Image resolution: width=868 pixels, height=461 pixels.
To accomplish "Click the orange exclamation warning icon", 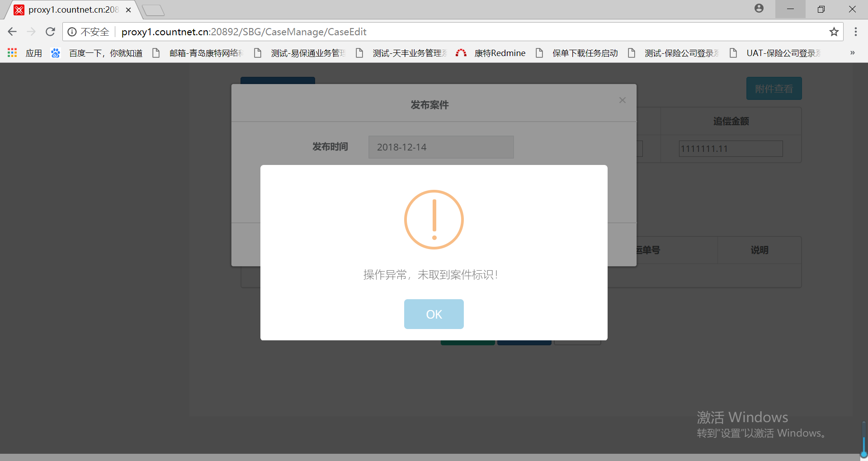I will click(x=434, y=220).
